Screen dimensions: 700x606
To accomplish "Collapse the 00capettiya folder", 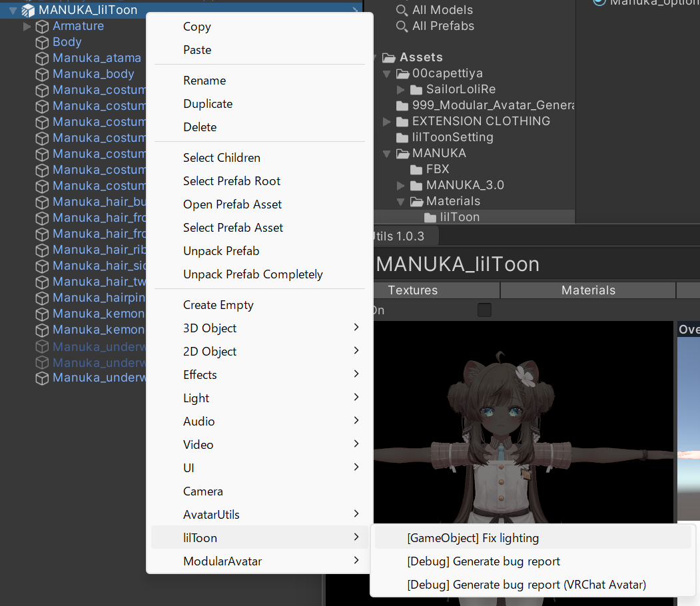I will pyautogui.click(x=387, y=74).
